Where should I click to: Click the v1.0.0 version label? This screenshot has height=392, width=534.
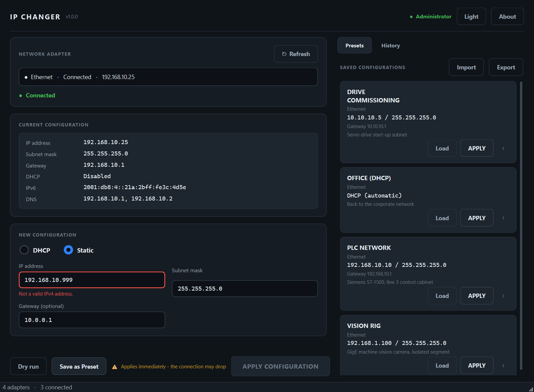[x=72, y=17]
